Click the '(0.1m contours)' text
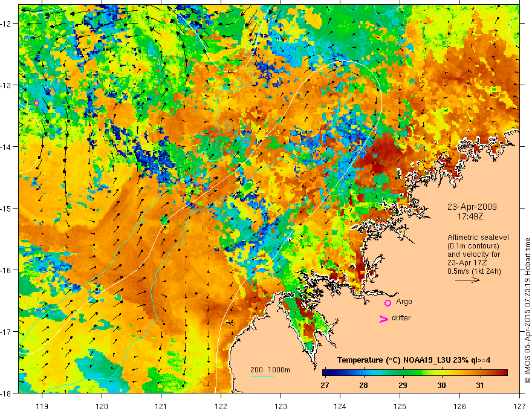Viewport: 532px width, 411px height. (x=473, y=246)
